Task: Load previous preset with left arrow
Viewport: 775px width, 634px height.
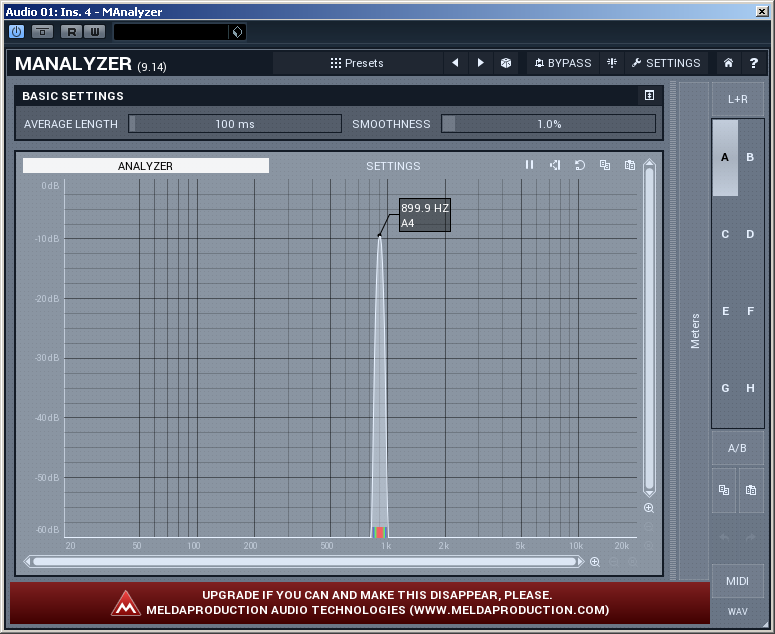Action: tap(455, 63)
